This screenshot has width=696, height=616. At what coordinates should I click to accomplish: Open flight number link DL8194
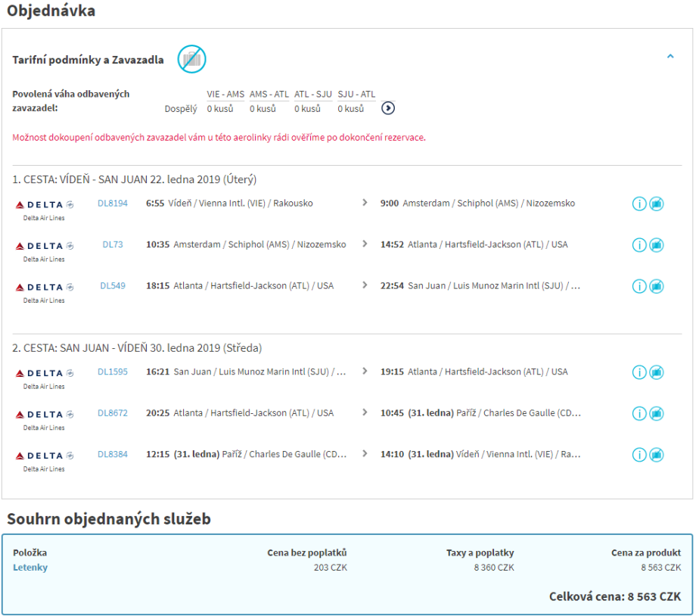113,204
